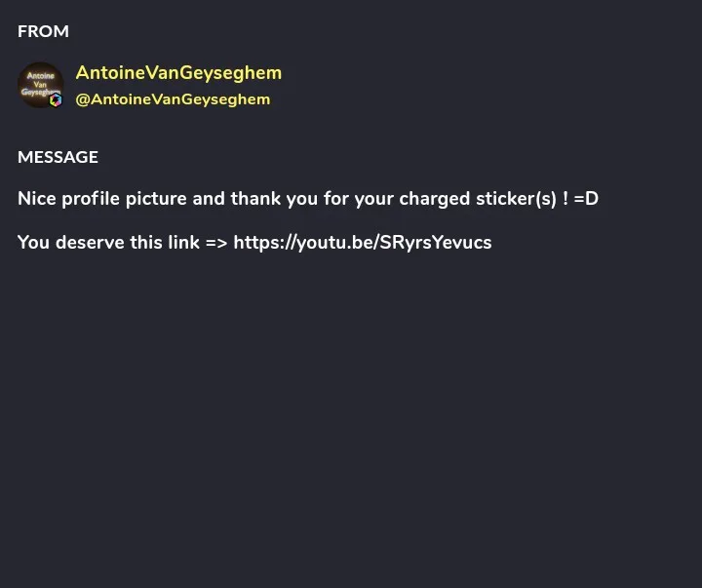Viewport: 702px width, 588px height.
Task: Click the "https://" part of the link
Action: (264, 242)
